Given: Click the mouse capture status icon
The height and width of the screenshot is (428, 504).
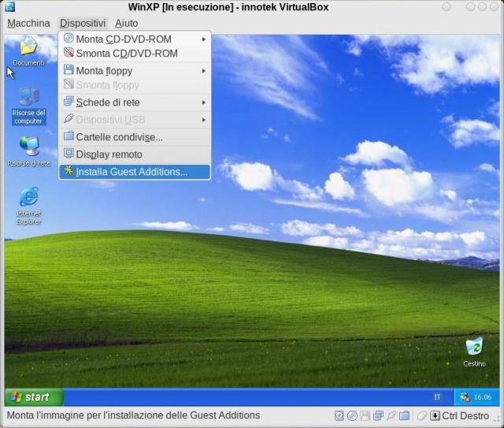Looking at the screenshot, I should [x=422, y=415].
